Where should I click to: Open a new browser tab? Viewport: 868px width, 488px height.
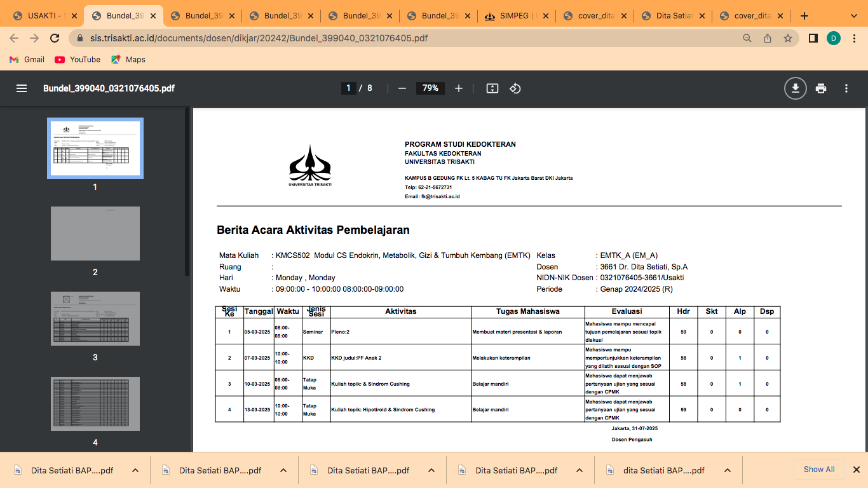tap(804, 16)
